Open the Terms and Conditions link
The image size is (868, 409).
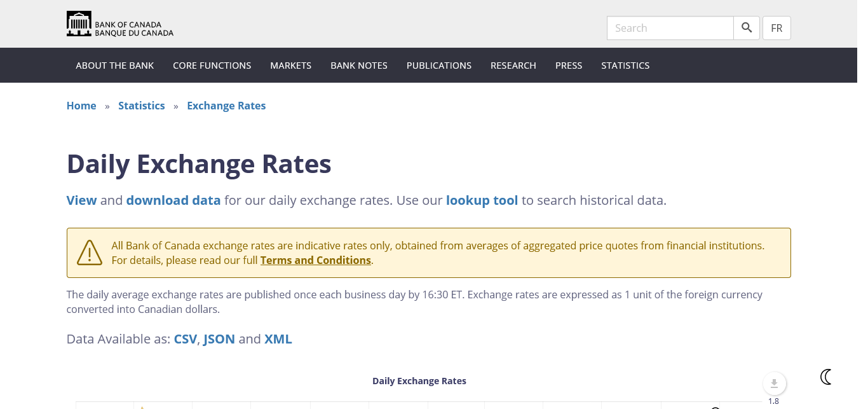(315, 260)
